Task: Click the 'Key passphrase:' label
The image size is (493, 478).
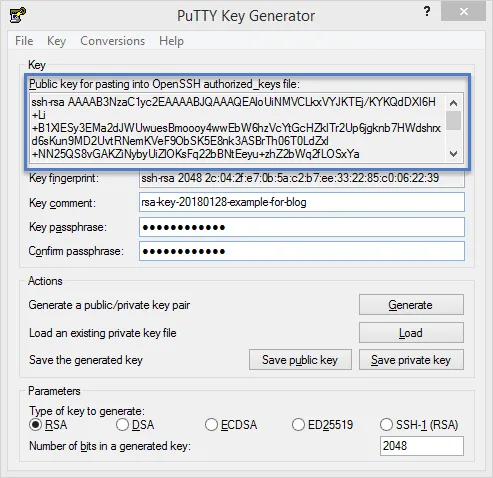Action: 68,227
